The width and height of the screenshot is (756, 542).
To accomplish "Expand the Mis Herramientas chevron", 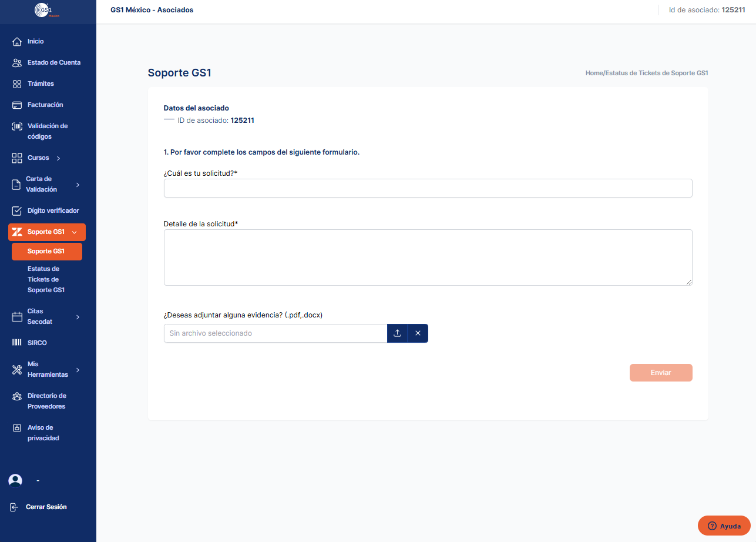I will (x=78, y=370).
